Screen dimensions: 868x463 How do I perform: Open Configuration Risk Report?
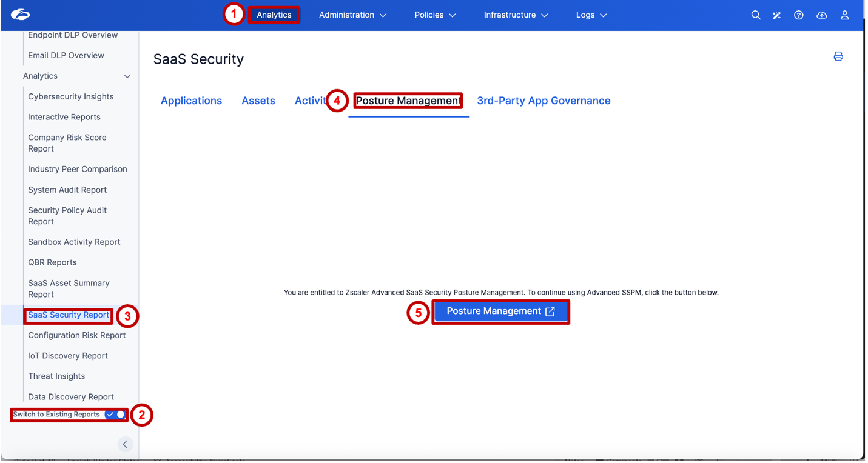pyautogui.click(x=77, y=335)
